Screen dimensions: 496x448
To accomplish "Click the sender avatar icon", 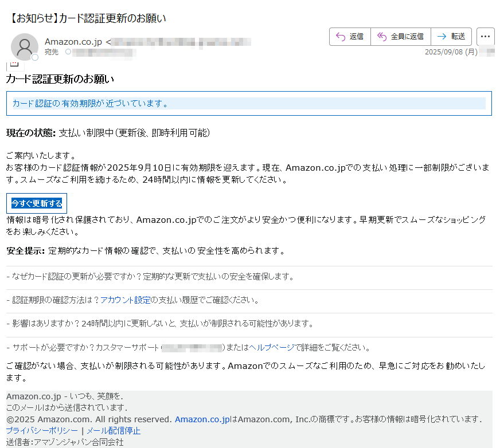I will (x=24, y=47).
